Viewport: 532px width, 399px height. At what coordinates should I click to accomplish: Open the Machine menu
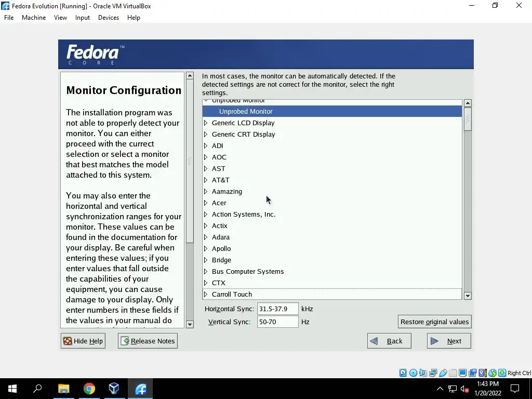[x=34, y=18]
